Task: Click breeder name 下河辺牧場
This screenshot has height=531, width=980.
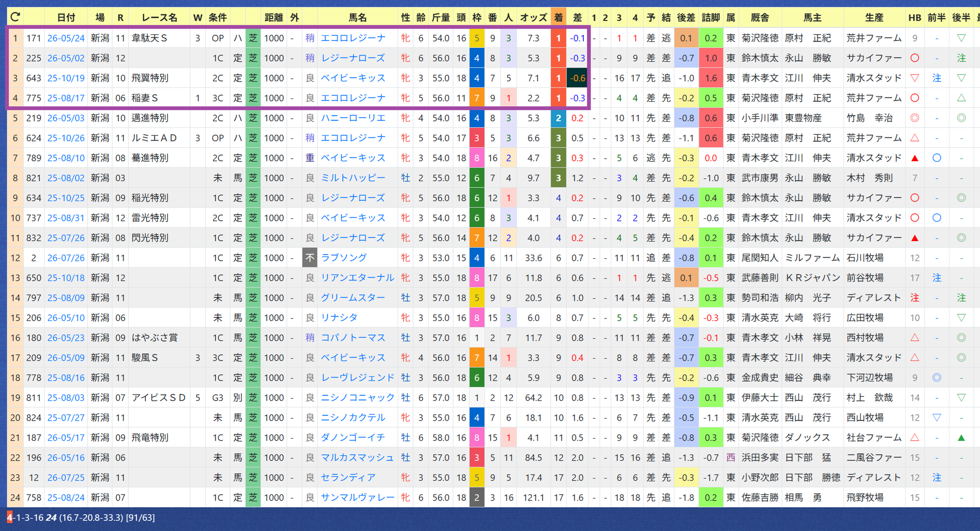Action: point(870,378)
